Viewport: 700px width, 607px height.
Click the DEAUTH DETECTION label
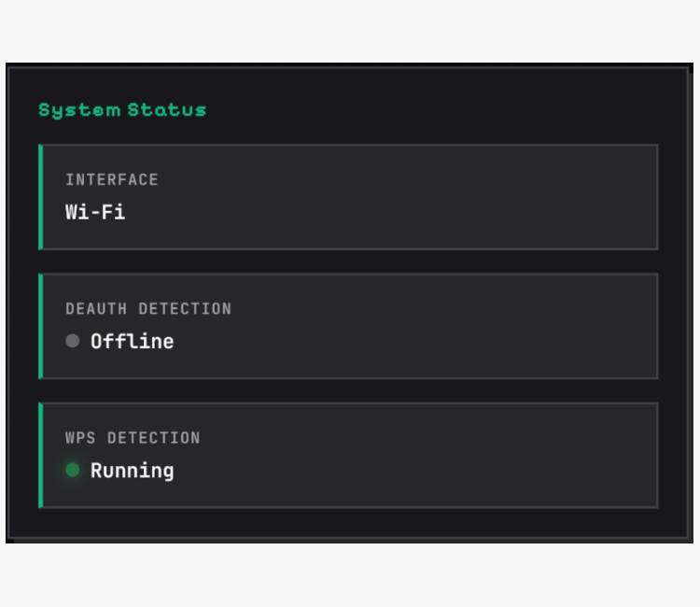pyautogui.click(x=148, y=308)
